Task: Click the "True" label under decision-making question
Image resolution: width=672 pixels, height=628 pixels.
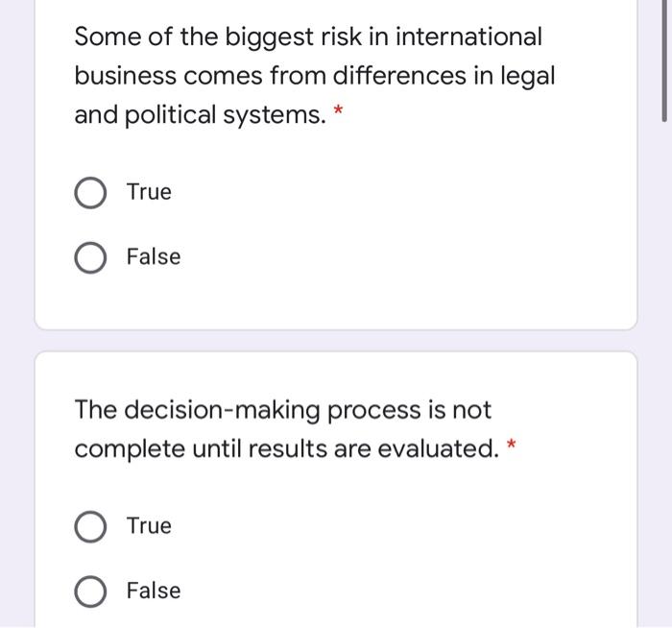Action: [x=149, y=526]
